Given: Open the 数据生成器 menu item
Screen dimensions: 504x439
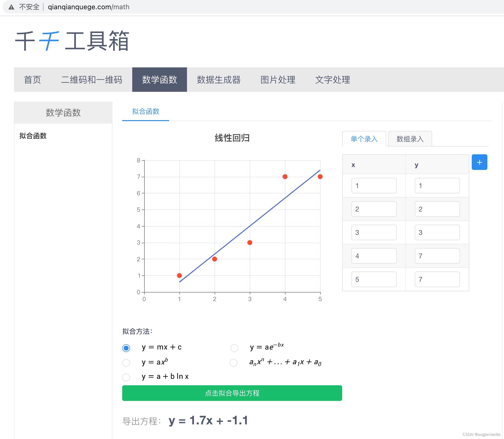Looking at the screenshot, I should pos(219,80).
